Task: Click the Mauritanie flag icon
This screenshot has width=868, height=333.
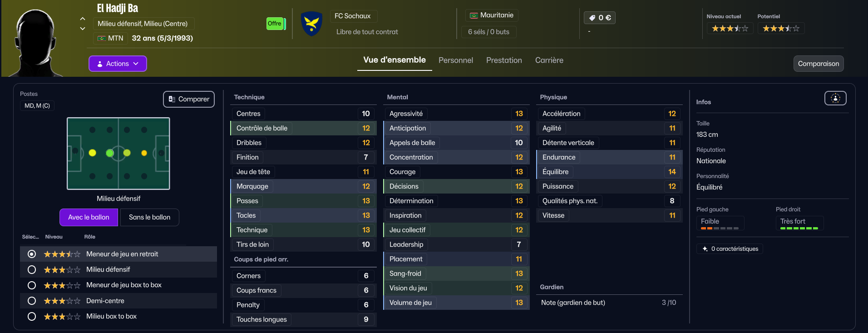Action: coord(473,15)
